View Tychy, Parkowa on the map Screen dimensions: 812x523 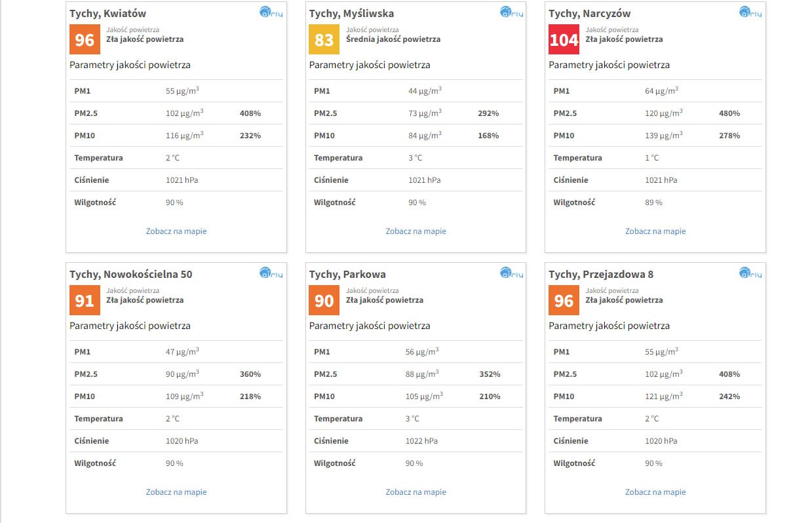click(x=416, y=492)
